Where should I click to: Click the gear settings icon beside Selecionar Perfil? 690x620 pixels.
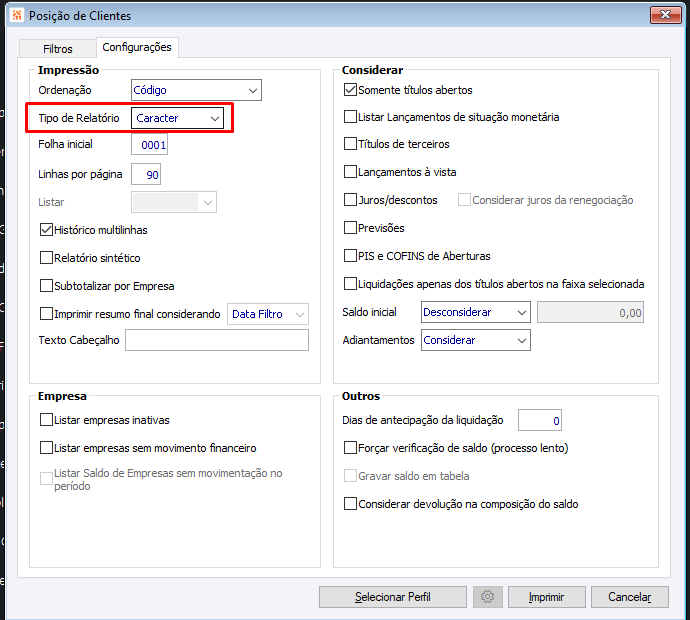tap(488, 597)
